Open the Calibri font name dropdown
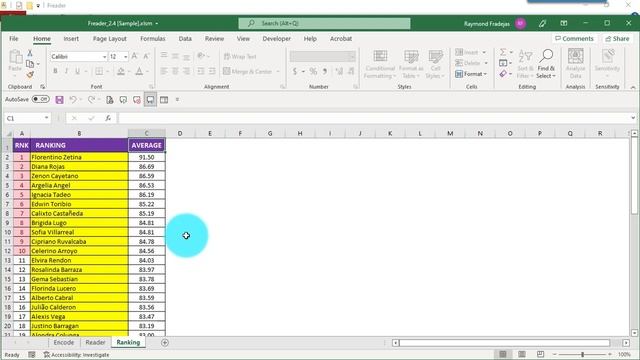The width and height of the screenshot is (640, 360). [104, 57]
